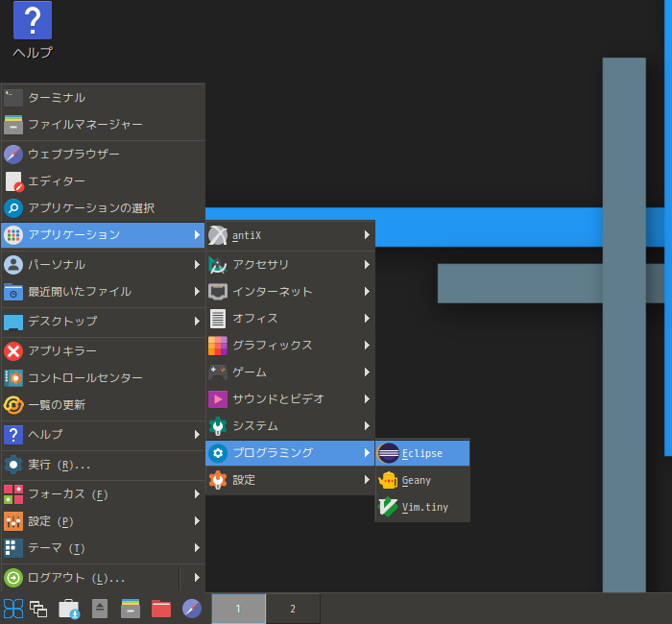The width and height of the screenshot is (672, 624).
Task: Click ログアウト (L)... menu entry
Action: click(90, 578)
